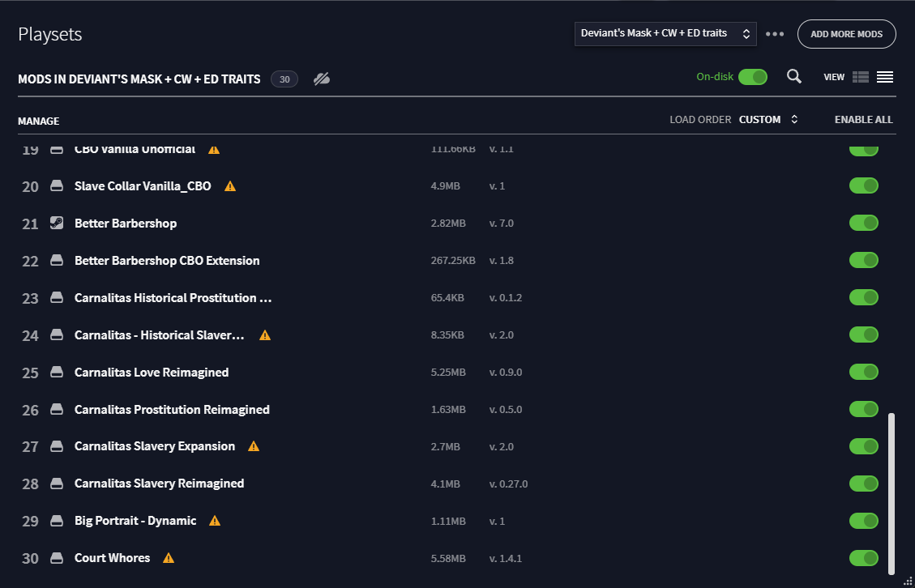The width and height of the screenshot is (915, 588).
Task: Select the Big Portrait - Dynamic name
Action: coord(135,521)
